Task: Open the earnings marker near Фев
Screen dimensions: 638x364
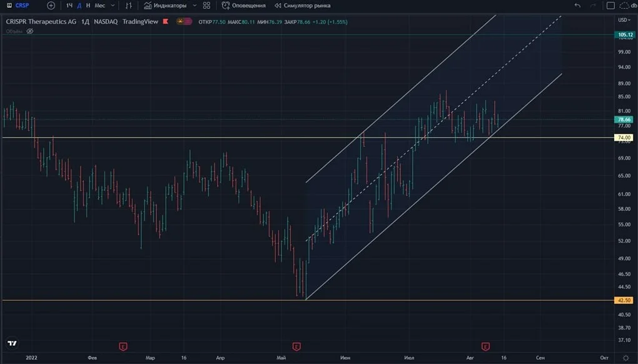Action: [x=123, y=346]
